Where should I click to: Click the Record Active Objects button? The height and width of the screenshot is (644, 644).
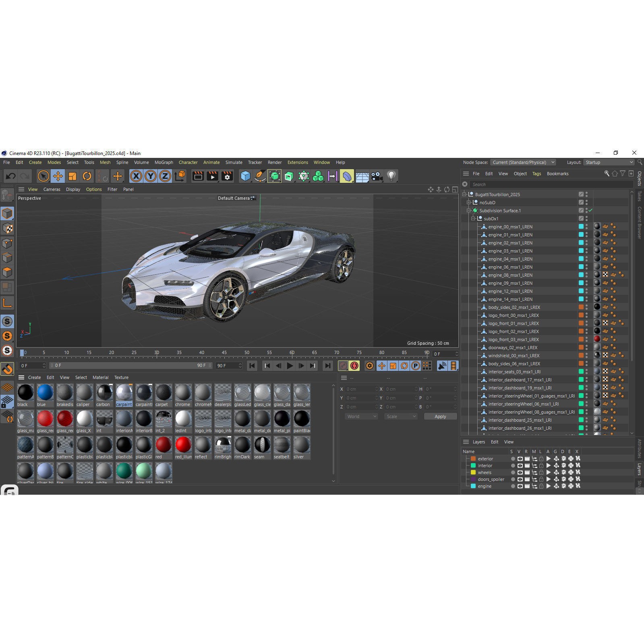(343, 366)
